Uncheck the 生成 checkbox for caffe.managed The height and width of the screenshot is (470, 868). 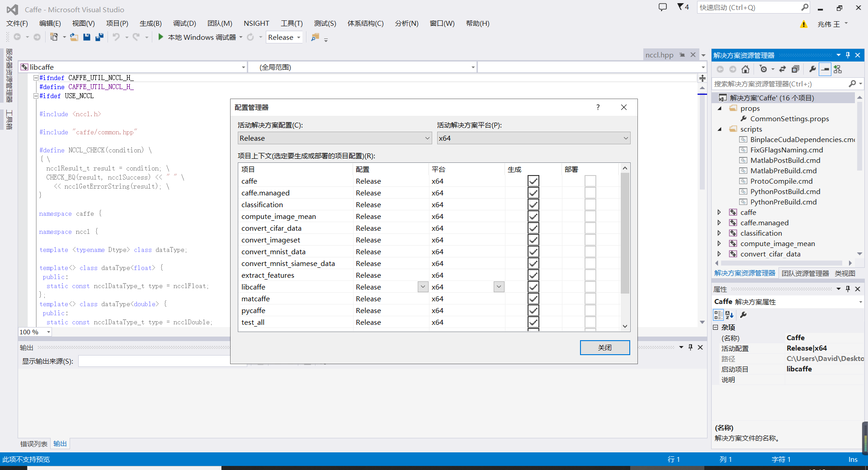(533, 193)
